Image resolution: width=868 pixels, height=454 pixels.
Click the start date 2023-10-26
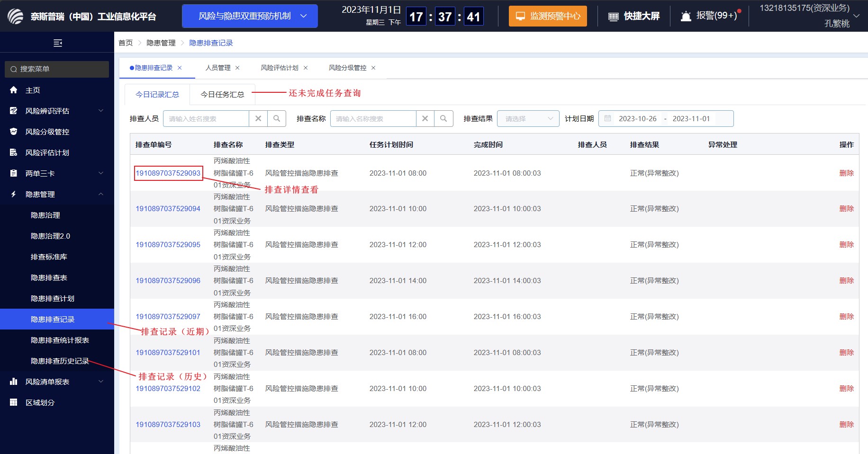(x=638, y=118)
